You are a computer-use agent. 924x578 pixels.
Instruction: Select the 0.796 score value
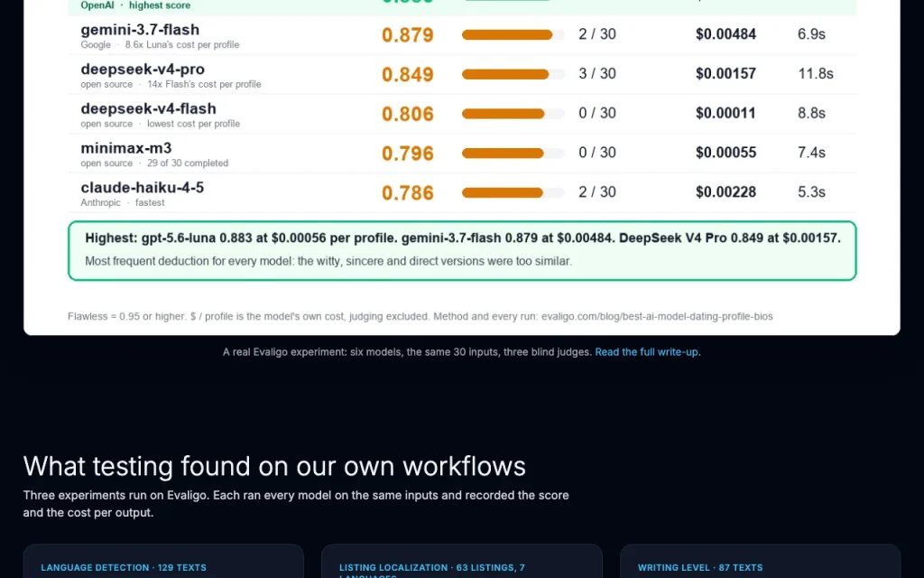pyautogui.click(x=407, y=154)
